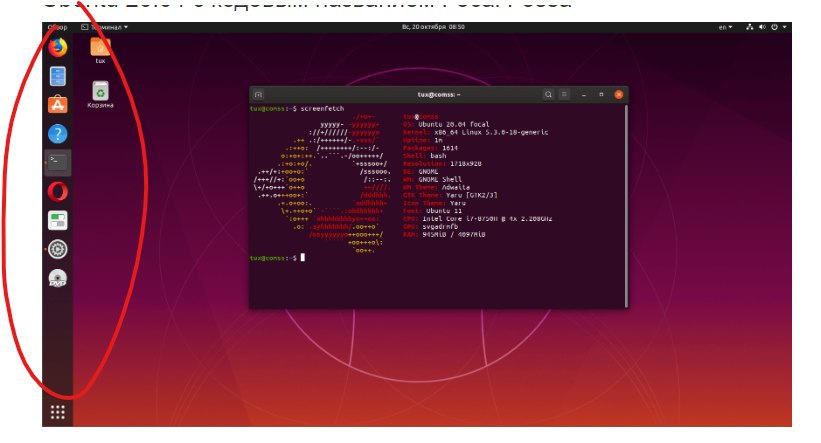Click the DVD disc icon in dock

tap(58, 278)
